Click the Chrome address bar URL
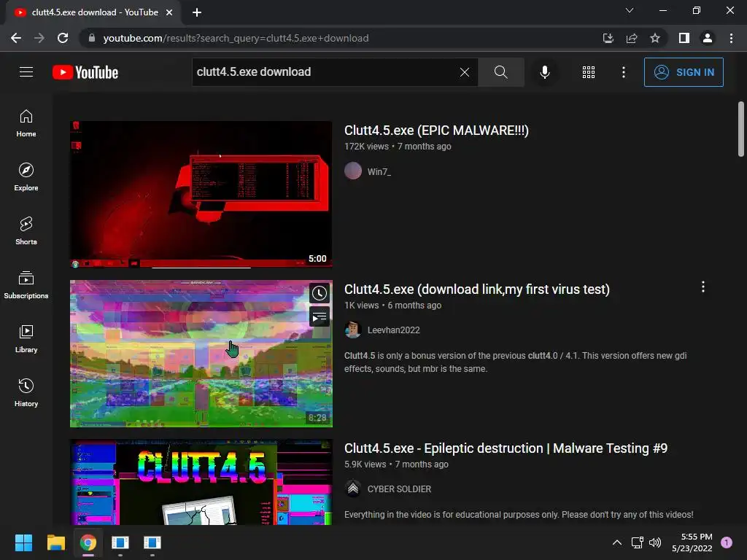Viewport: 747px width, 560px height. pos(236,38)
